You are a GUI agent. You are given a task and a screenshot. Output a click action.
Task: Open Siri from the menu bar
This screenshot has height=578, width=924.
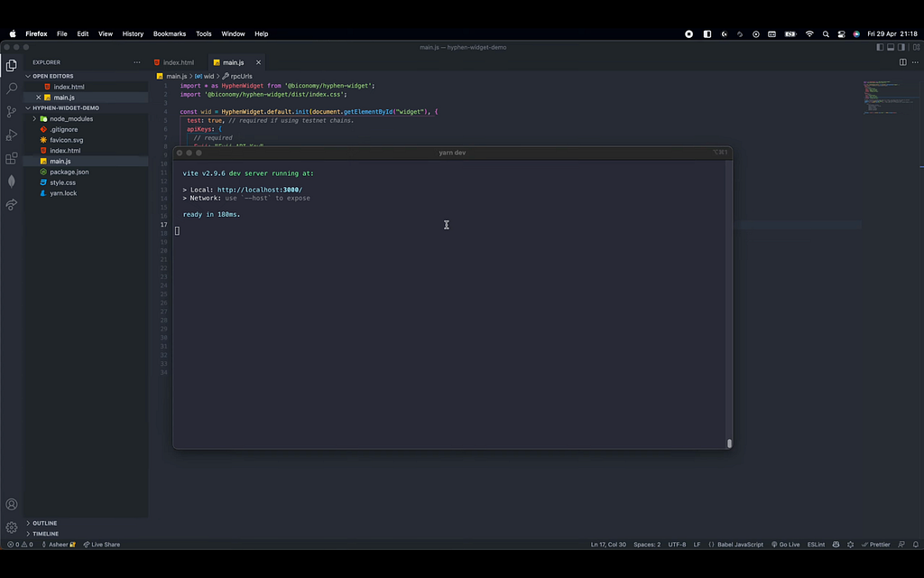tap(856, 33)
